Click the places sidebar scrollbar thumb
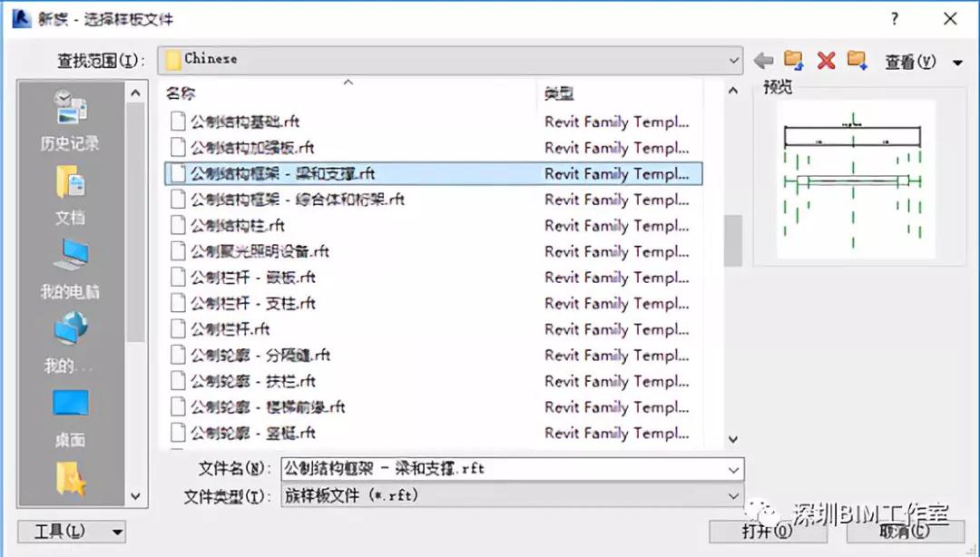The image size is (980, 557). 135,222
